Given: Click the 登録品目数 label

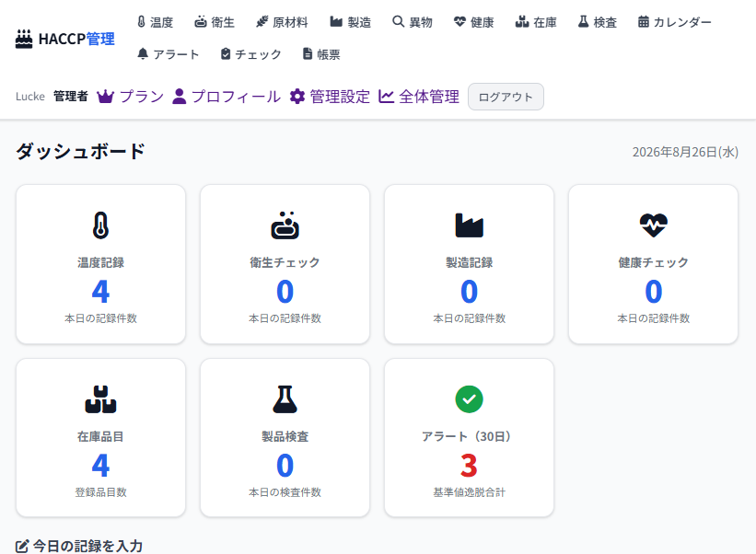Looking at the screenshot, I should pos(100,492).
